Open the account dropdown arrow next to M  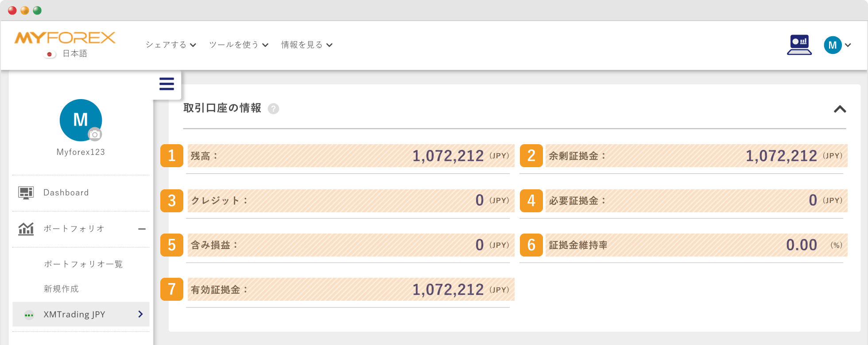848,45
